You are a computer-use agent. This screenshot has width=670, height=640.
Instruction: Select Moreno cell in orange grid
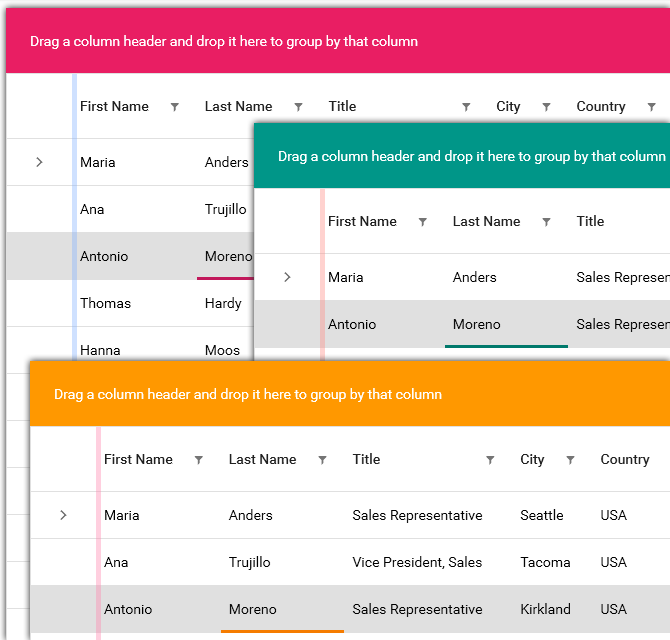(253, 609)
